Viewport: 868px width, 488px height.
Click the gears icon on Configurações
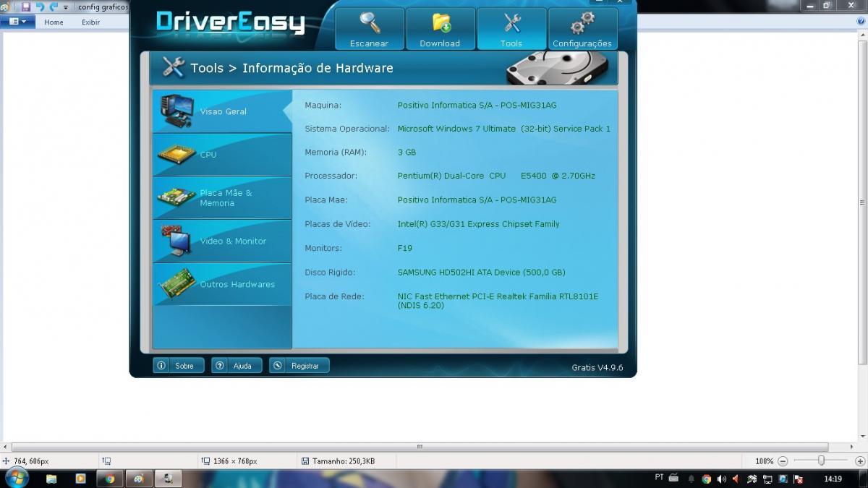pos(582,23)
